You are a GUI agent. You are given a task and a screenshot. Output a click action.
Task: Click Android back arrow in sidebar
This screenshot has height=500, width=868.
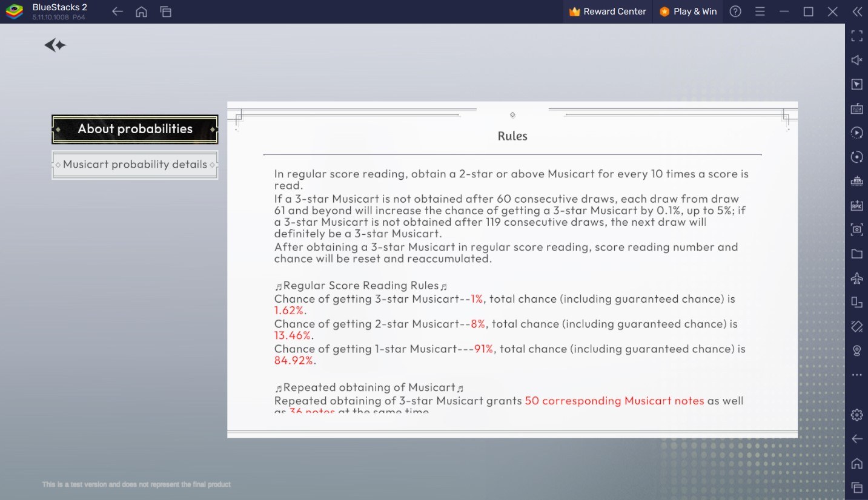[x=856, y=439]
